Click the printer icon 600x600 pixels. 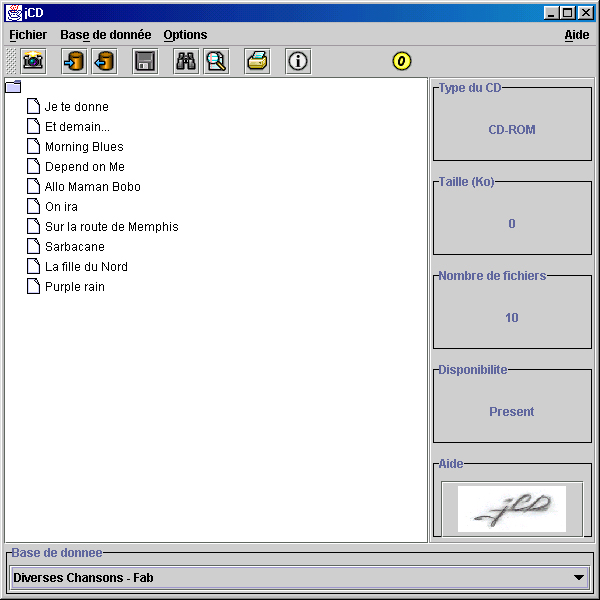click(x=257, y=61)
